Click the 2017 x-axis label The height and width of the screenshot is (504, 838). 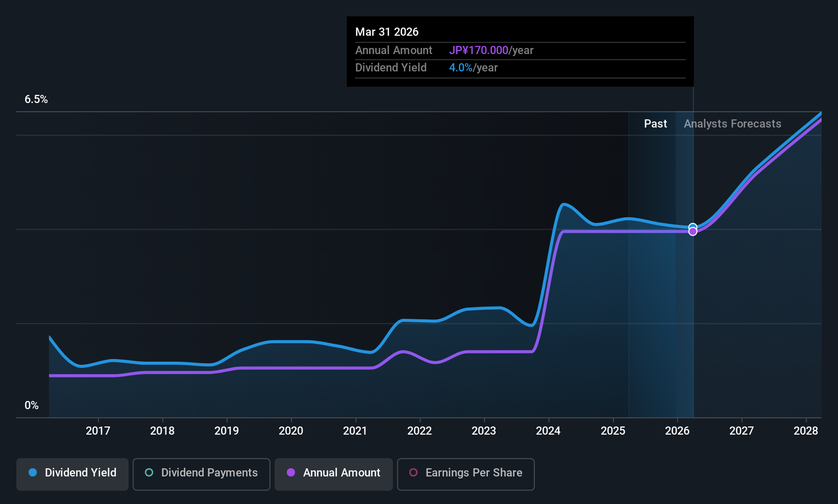[98, 431]
